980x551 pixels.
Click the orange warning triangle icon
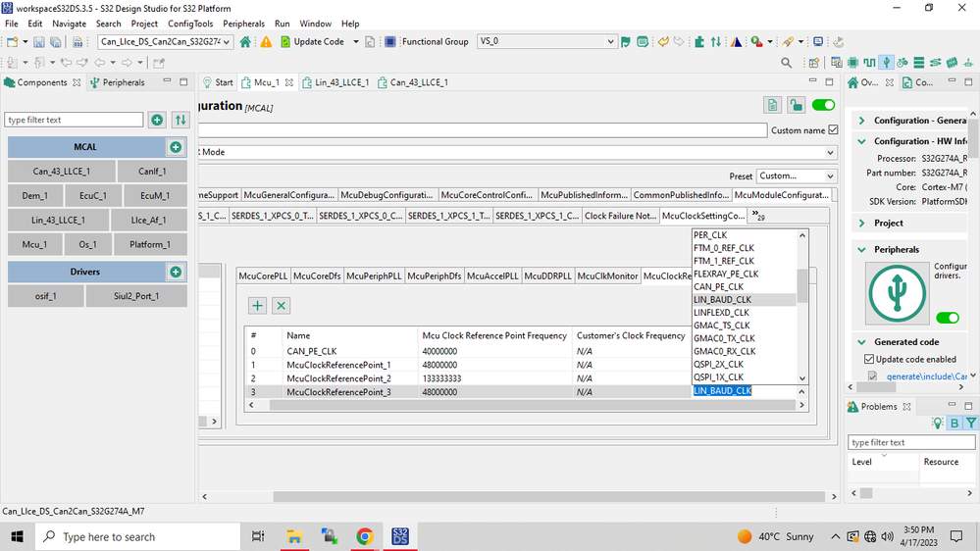(266, 42)
